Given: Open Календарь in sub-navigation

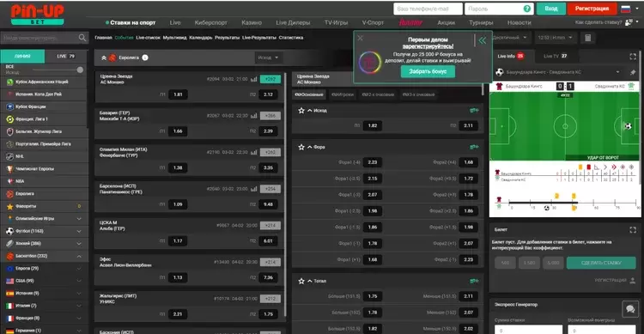Looking at the screenshot, I should [200, 38].
